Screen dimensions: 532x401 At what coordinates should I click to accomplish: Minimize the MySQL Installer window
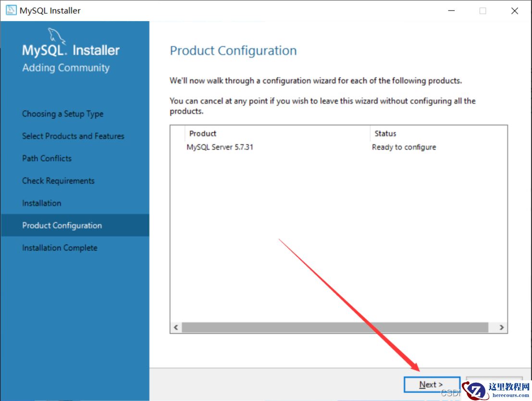[451, 11]
